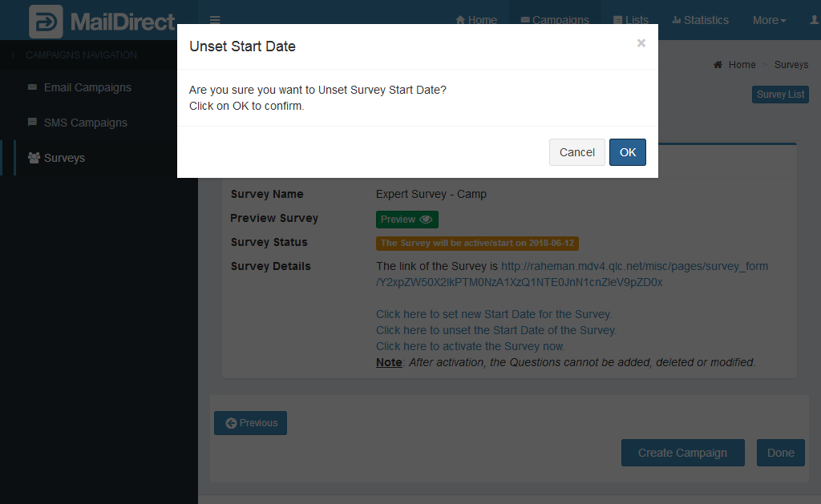
Task: Open the Campaigns top navigation item
Action: [554, 20]
